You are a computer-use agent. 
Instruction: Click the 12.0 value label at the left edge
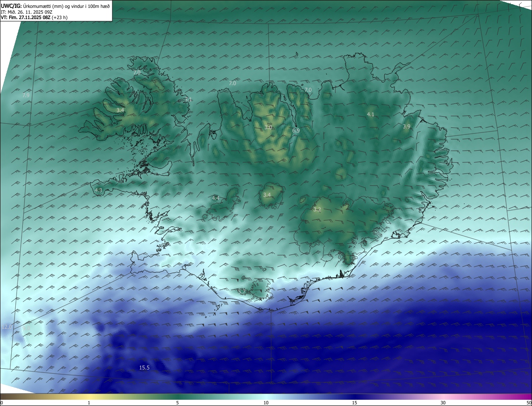point(7,327)
